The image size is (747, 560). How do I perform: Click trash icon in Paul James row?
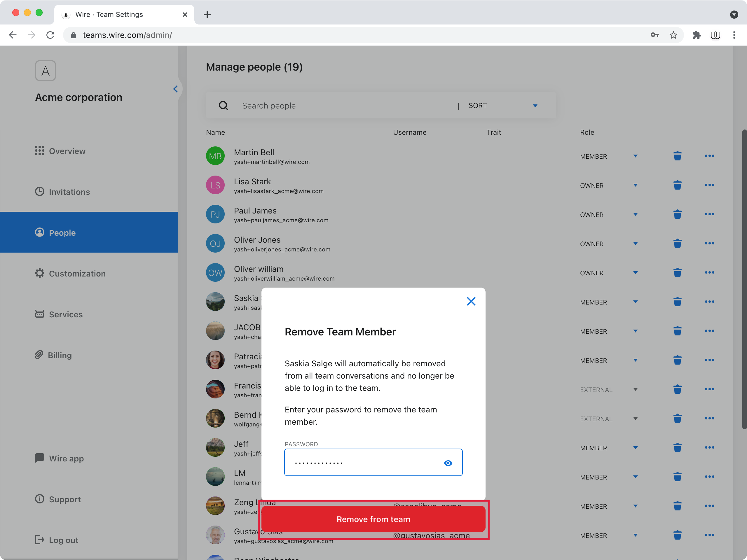click(677, 214)
